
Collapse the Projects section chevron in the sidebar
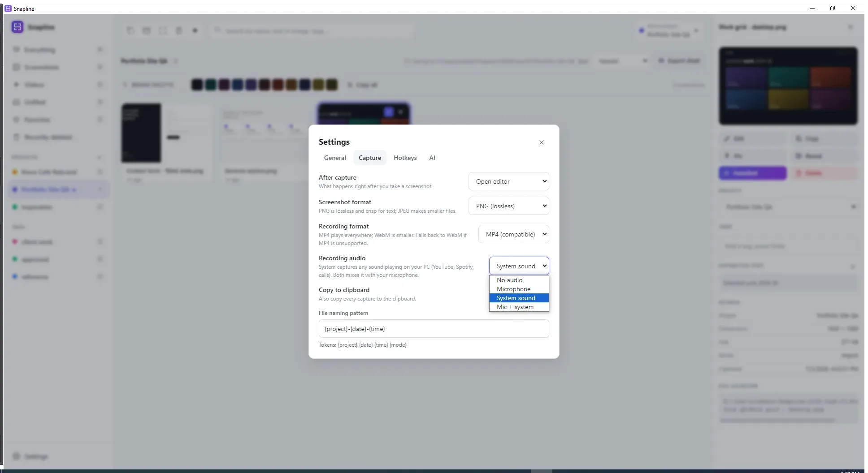(99, 157)
